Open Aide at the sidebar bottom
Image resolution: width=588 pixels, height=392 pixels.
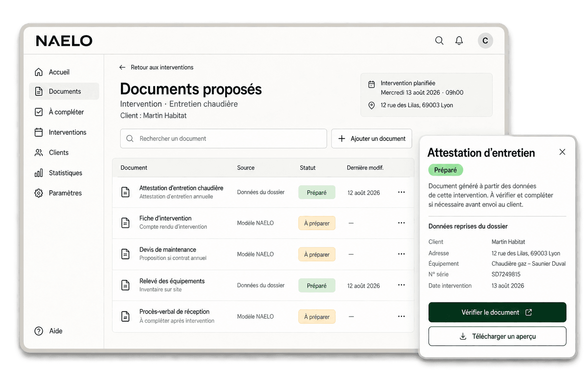coord(49,331)
